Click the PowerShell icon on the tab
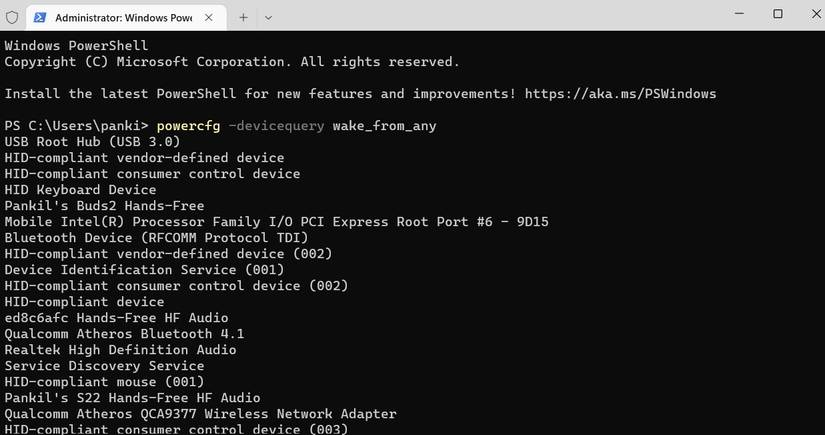Image resolution: width=825 pixels, height=435 pixels. [39, 17]
